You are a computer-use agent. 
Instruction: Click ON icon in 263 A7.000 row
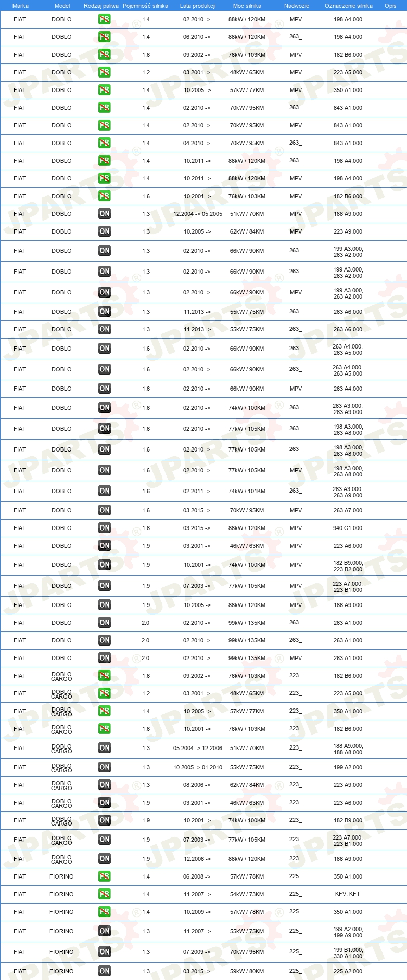coord(105,510)
